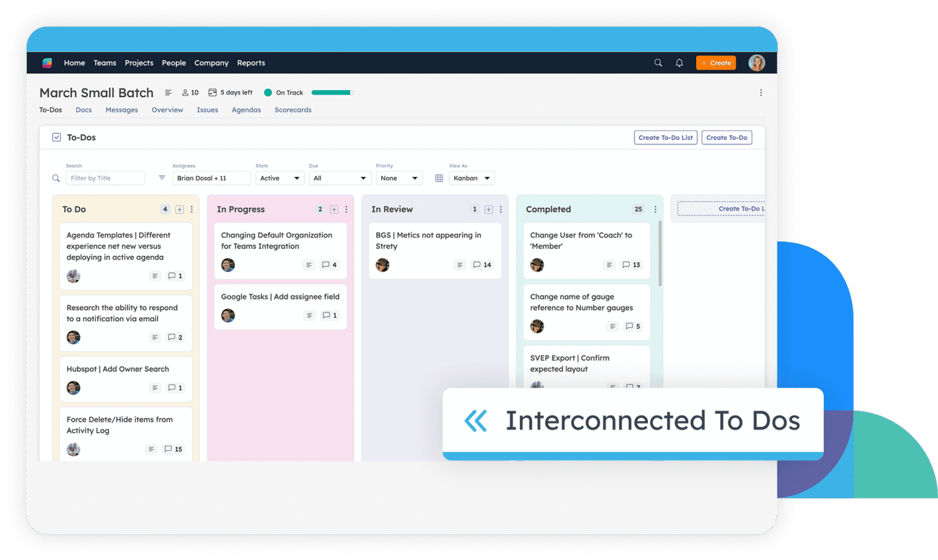This screenshot has width=938, height=560.
Task: Click the On Track progress bar
Action: point(332,92)
